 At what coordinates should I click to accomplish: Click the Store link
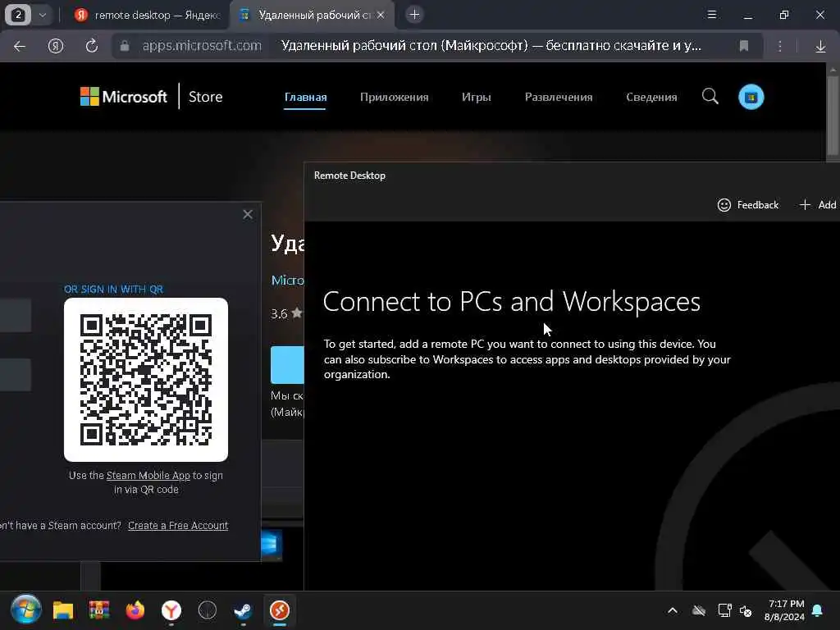tap(205, 97)
